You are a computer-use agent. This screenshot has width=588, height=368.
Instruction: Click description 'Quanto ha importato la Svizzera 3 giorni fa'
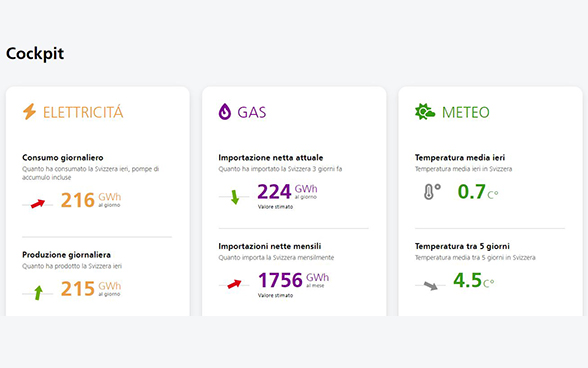(280, 169)
